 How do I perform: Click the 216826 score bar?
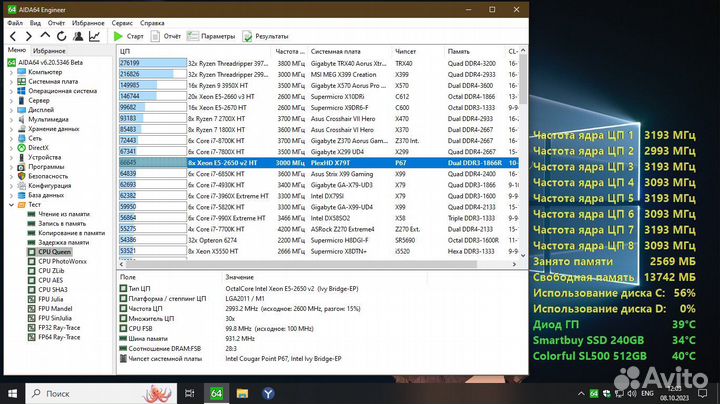[x=153, y=74]
